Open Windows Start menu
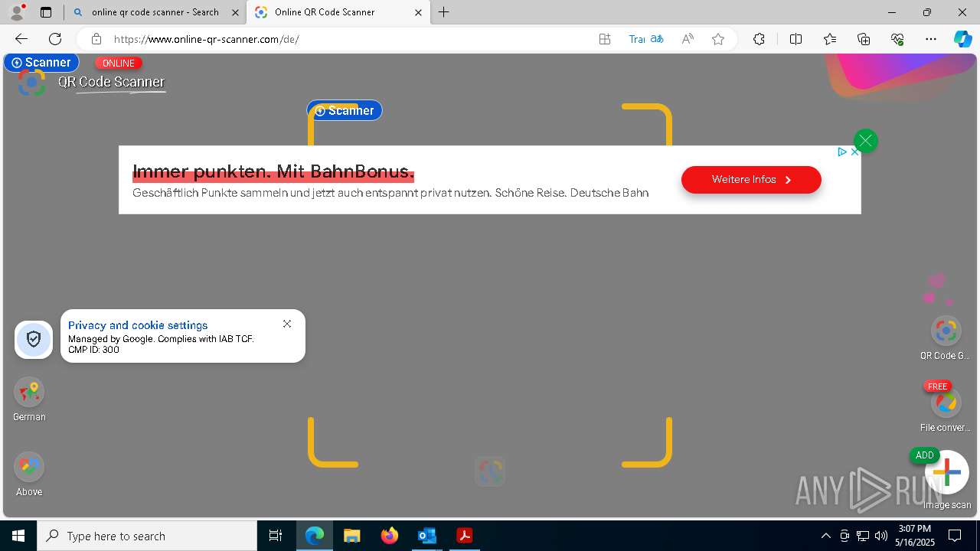980x551 pixels. click(x=18, y=536)
